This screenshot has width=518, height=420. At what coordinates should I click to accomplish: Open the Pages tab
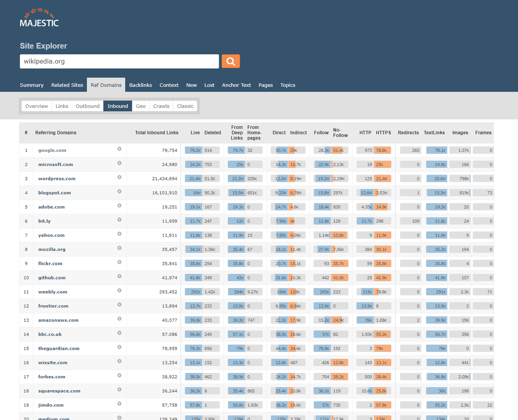click(x=265, y=85)
